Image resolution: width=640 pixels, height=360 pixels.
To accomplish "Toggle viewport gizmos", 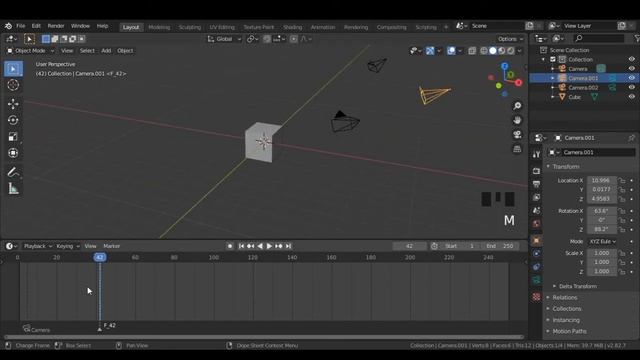I will (430, 51).
